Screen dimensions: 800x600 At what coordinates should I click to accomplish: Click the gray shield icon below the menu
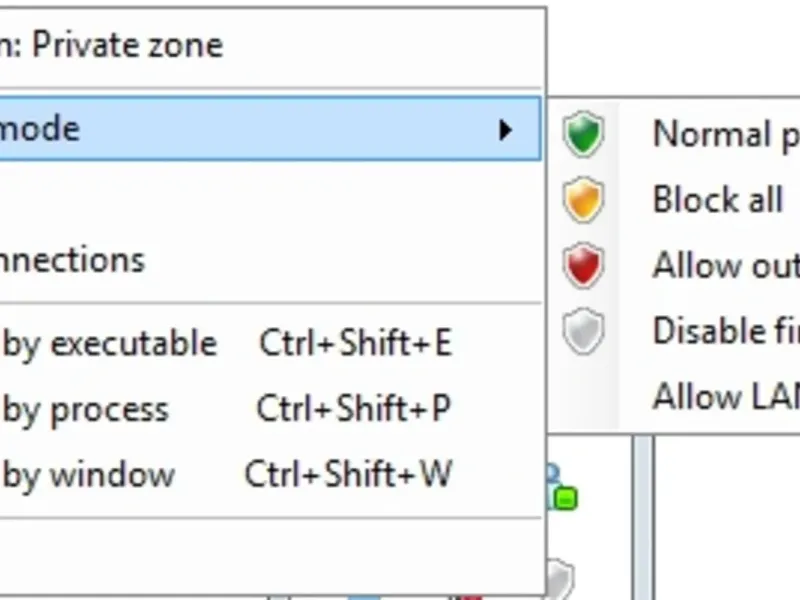561,578
